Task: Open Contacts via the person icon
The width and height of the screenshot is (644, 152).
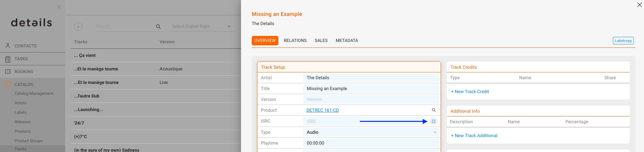Action: (8, 46)
